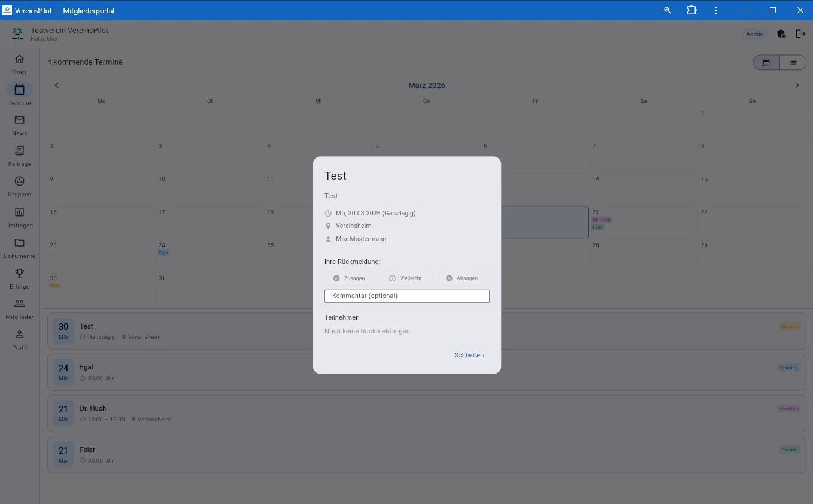
Task: Open Umfragen polls section
Action: 19,217
